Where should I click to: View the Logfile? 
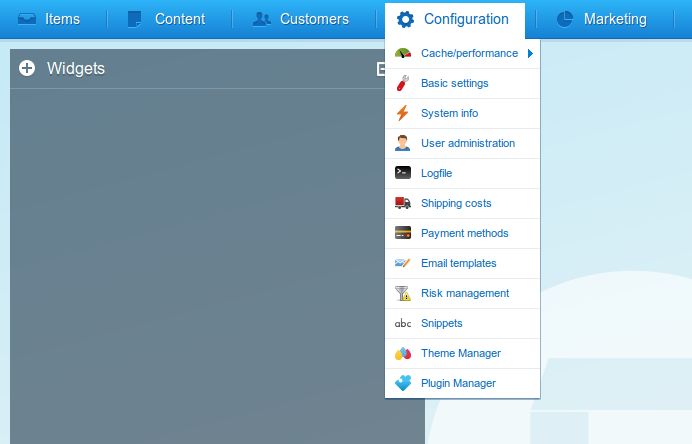[463, 173]
